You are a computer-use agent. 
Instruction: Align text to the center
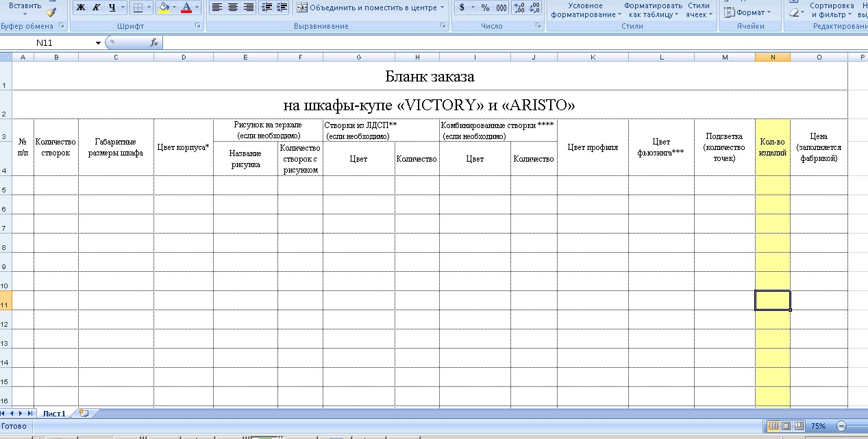point(232,8)
